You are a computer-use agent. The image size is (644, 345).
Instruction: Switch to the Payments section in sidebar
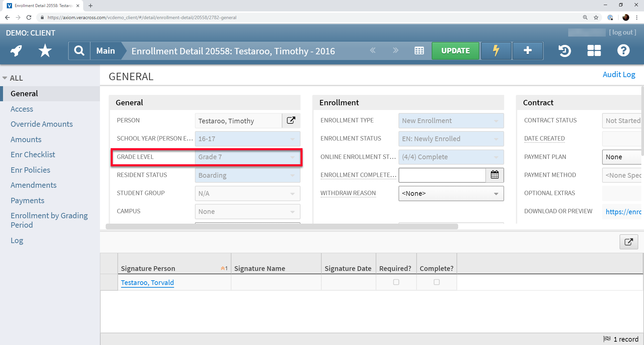click(x=27, y=200)
